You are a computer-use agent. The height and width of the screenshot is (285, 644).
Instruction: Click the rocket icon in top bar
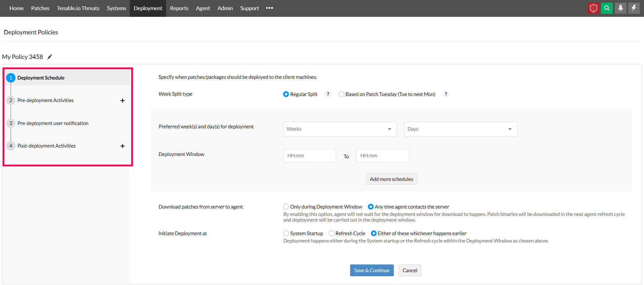tap(620, 8)
